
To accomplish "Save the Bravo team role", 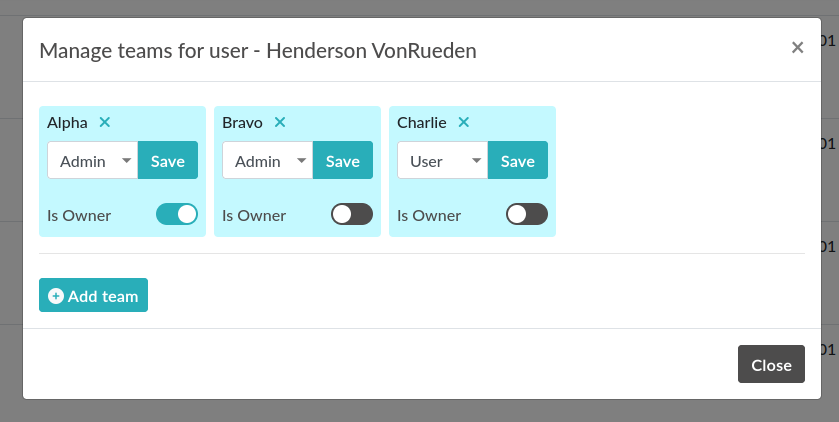I will (x=343, y=160).
